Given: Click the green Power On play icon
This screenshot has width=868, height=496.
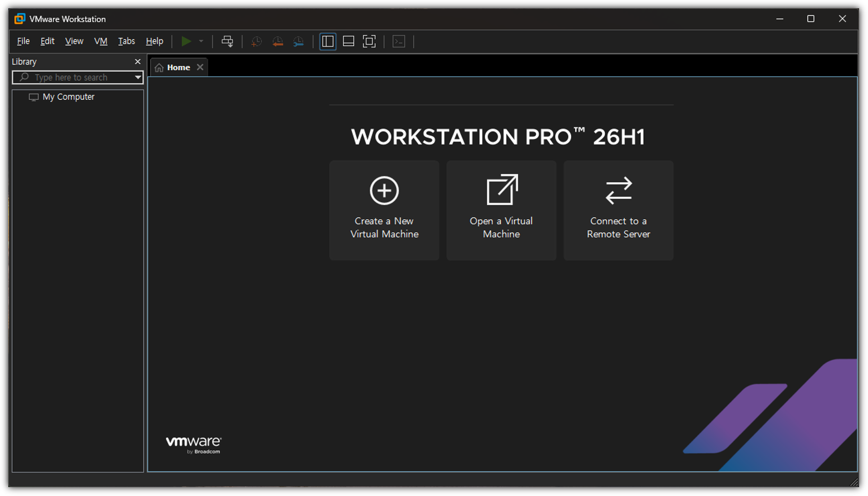Looking at the screenshot, I should (x=186, y=41).
